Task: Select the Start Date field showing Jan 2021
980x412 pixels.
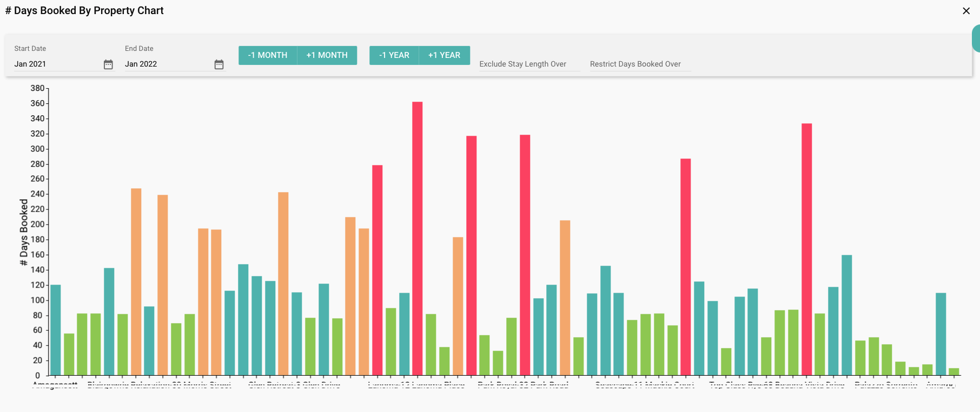Action: pyautogui.click(x=57, y=64)
